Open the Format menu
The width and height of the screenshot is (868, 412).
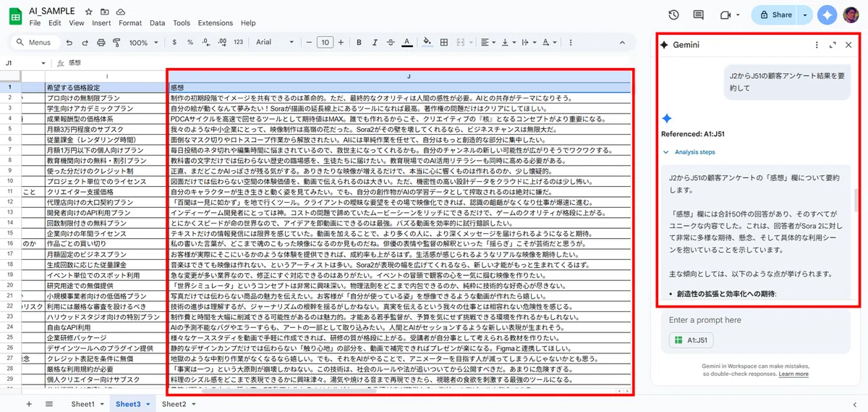(x=130, y=23)
